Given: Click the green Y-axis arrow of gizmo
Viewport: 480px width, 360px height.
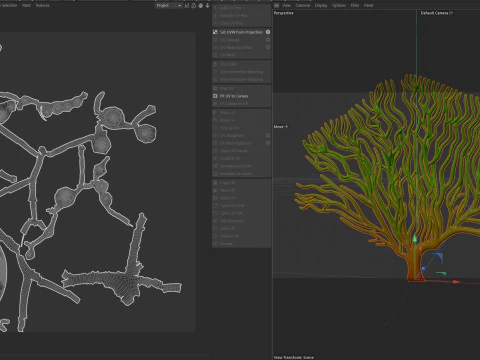Looking at the screenshot, I should (x=415, y=239).
